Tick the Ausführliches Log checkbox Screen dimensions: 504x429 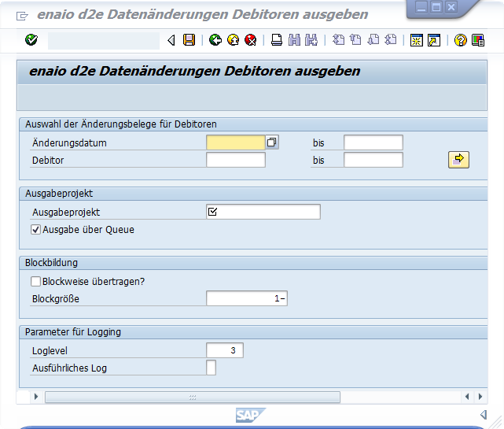(x=211, y=368)
